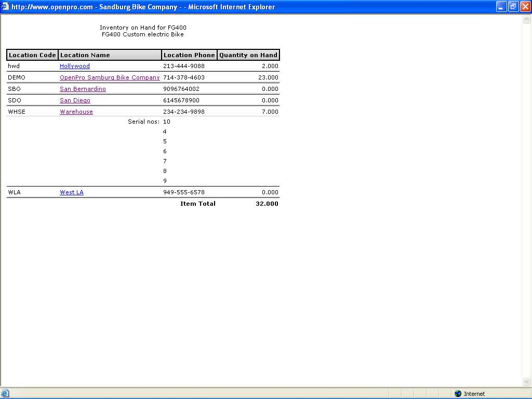Open the Hollywood location link
This screenshot has height=399, width=532.
(x=75, y=66)
